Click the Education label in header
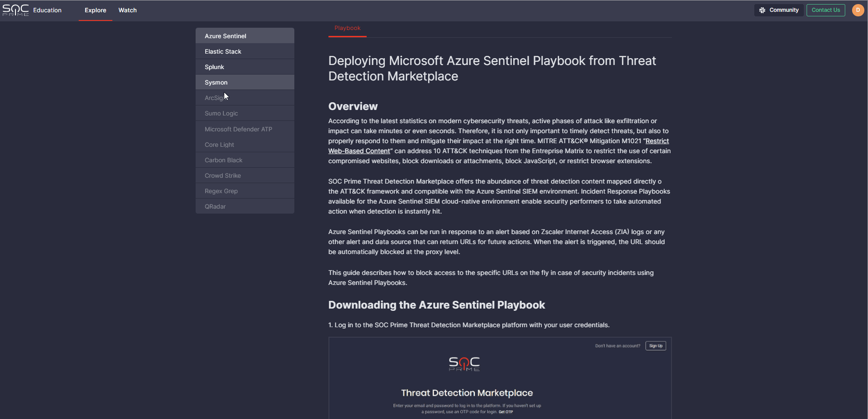Screen dimensions: 868x419 47,10
